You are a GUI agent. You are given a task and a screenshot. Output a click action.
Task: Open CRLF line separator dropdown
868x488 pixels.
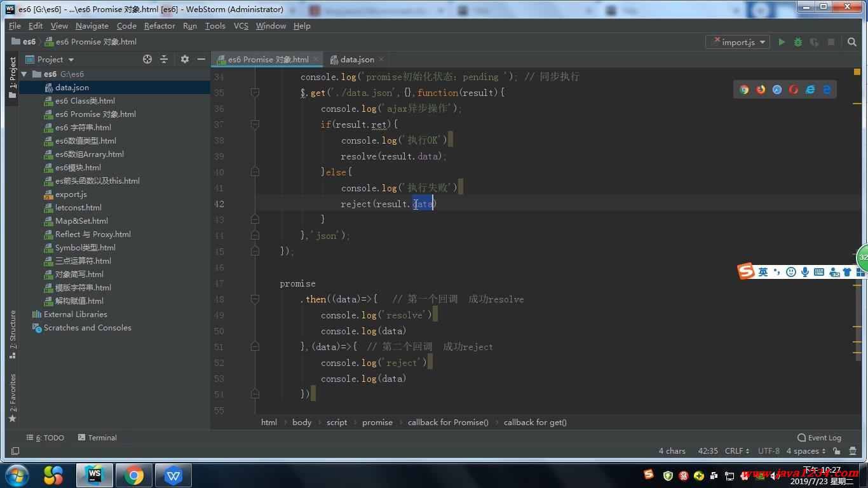tap(737, 451)
